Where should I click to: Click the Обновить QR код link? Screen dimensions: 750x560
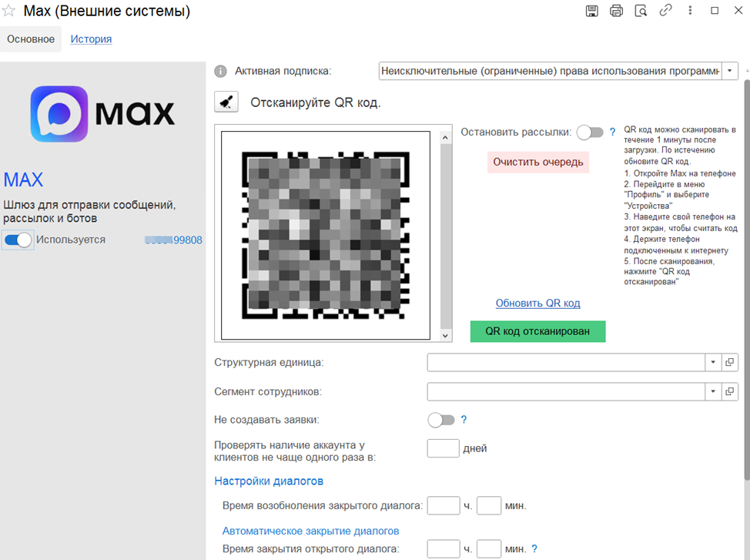(537, 303)
